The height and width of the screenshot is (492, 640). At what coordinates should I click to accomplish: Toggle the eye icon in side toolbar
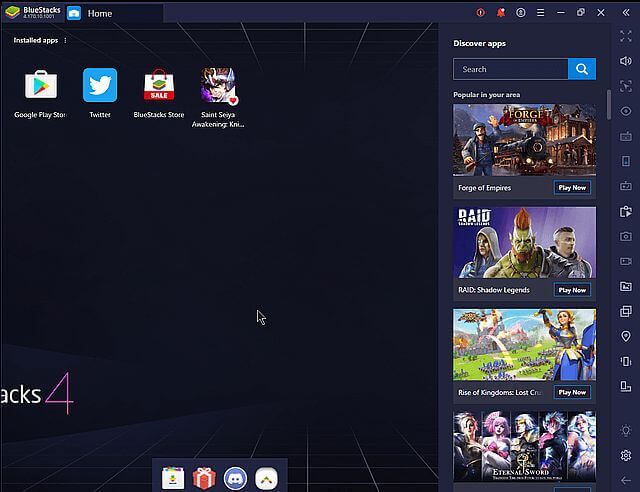tap(626, 111)
